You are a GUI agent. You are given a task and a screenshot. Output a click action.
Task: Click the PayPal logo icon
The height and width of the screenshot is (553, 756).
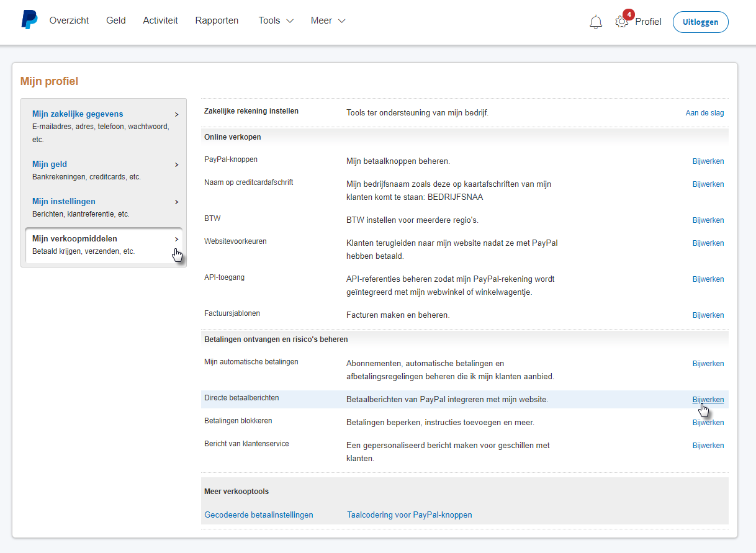pos(29,20)
